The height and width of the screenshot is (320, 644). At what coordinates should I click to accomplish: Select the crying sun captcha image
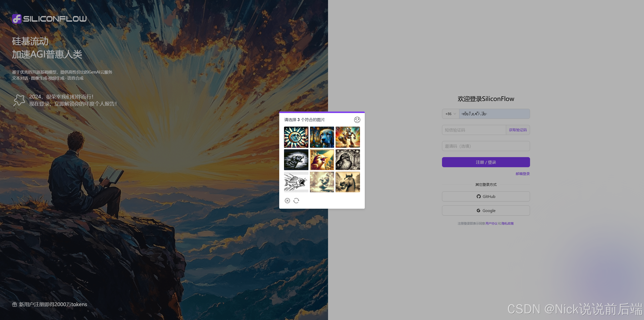tap(296, 137)
